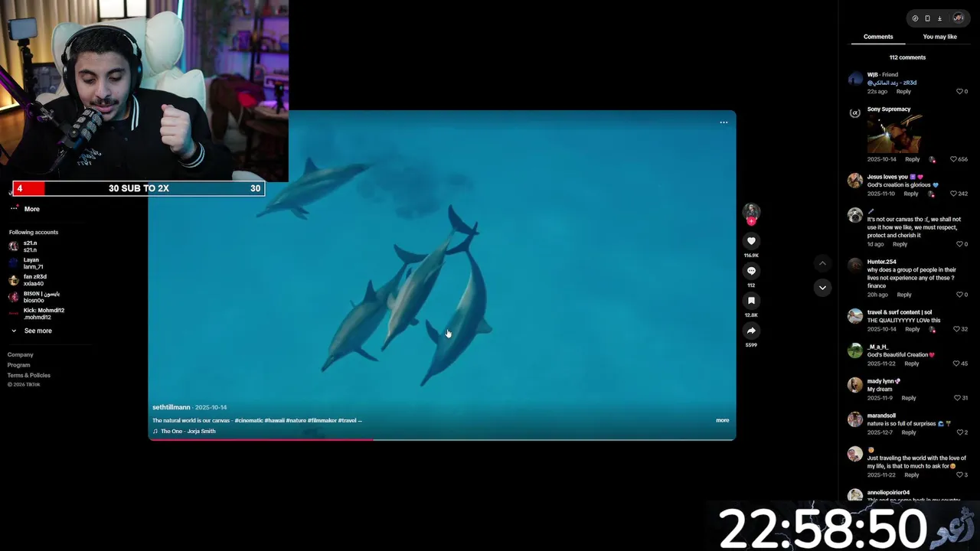Image resolution: width=980 pixels, height=551 pixels.
Task: Like the dolphin video with heart icon
Action: point(751,241)
